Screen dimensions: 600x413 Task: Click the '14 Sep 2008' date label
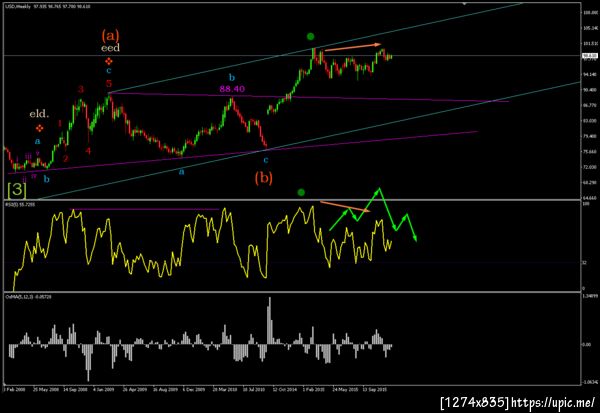click(x=76, y=389)
